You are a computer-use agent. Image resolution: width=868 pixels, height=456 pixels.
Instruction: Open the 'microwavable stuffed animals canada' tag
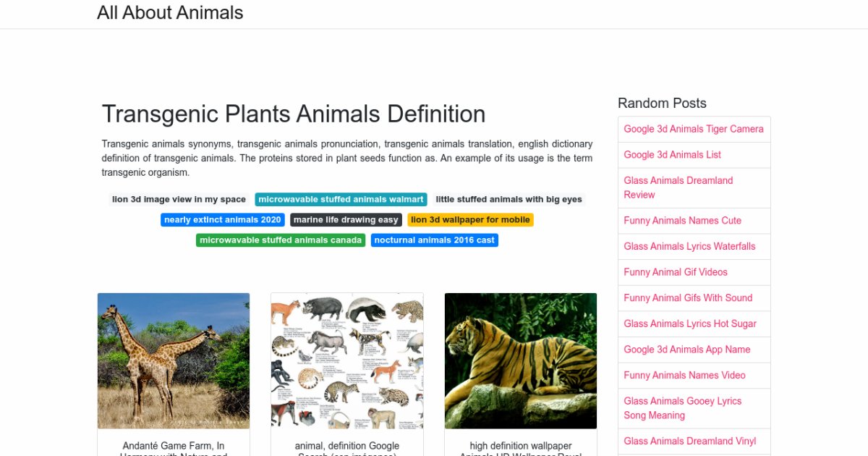281,240
